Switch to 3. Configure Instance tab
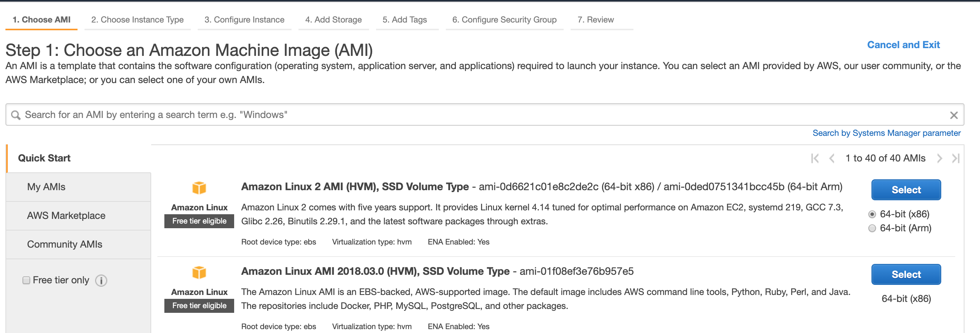 [x=245, y=20]
